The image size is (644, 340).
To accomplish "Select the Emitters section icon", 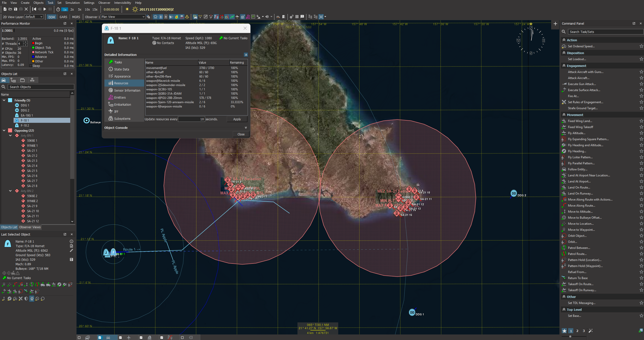I will click(x=111, y=97).
